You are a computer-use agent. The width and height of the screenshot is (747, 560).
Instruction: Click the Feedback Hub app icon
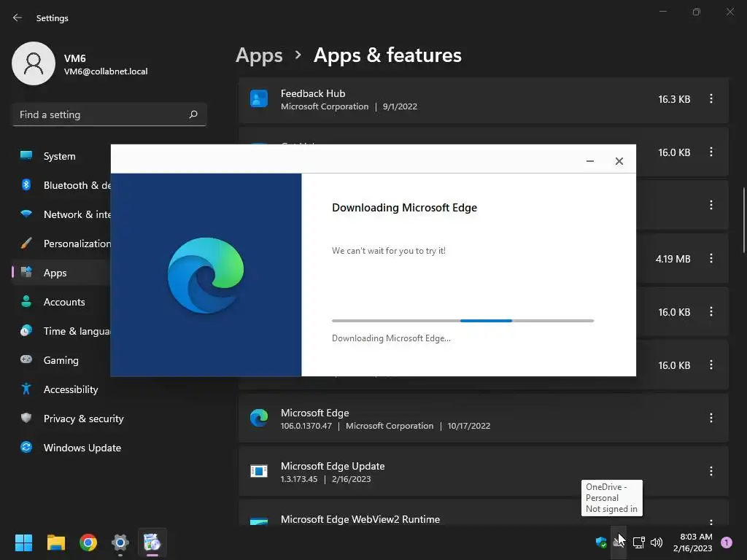point(259,98)
